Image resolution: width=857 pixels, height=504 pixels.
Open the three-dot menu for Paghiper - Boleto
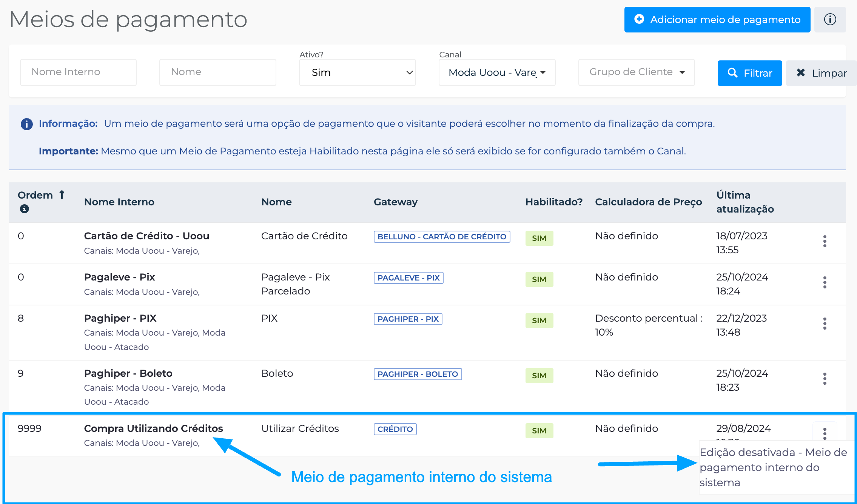coord(825,379)
